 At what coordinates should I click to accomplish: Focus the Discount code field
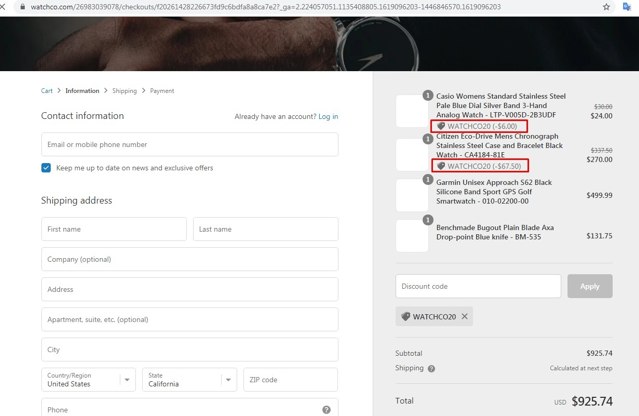pyautogui.click(x=478, y=286)
